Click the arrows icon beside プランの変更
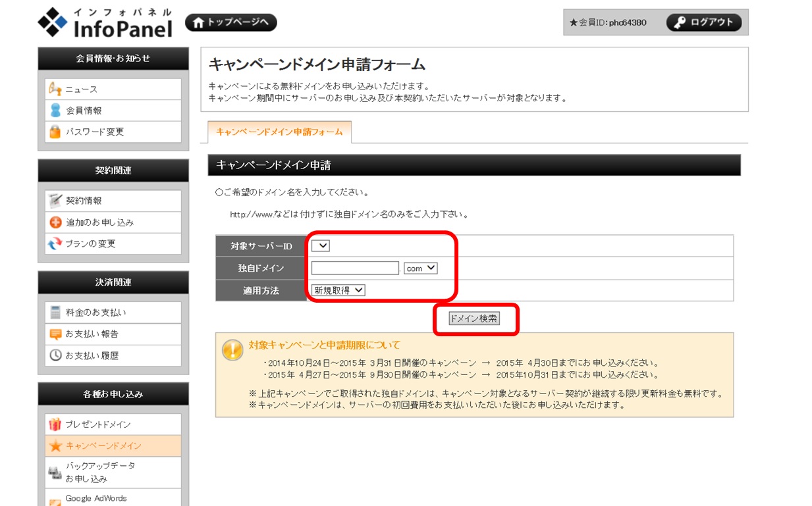812x506 pixels. [x=55, y=243]
